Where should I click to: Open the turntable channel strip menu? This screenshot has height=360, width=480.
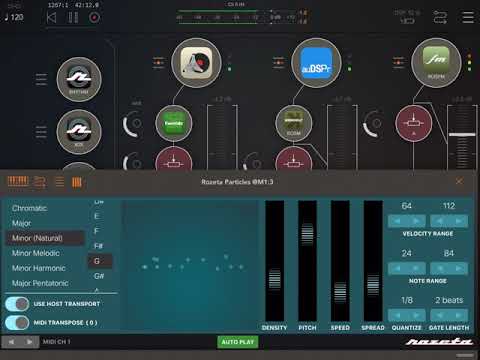pyautogui.click(x=158, y=63)
